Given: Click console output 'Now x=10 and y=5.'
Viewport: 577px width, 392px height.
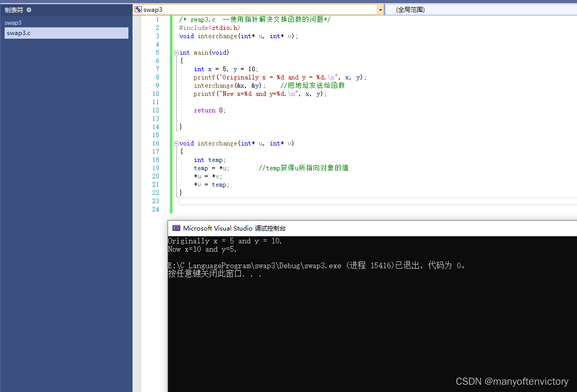Looking at the screenshot, I should [x=202, y=250].
